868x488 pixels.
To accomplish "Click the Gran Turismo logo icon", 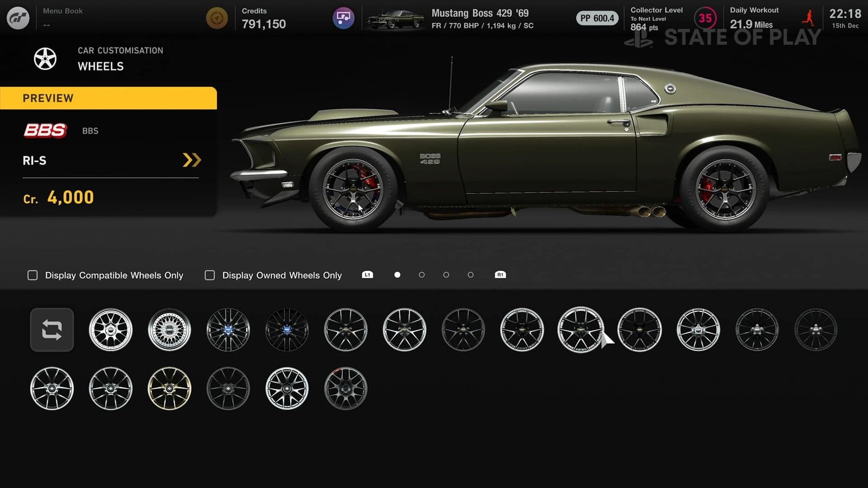I will tap(18, 18).
